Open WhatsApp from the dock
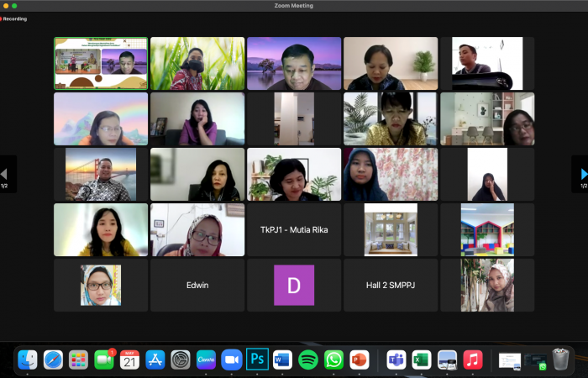The height and width of the screenshot is (378, 588). [x=333, y=360]
